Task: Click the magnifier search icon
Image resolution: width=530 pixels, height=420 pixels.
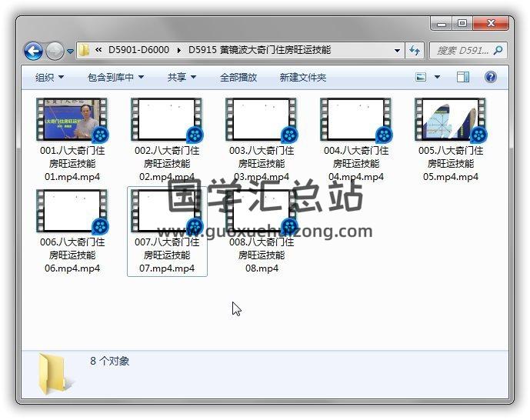Action: point(498,51)
